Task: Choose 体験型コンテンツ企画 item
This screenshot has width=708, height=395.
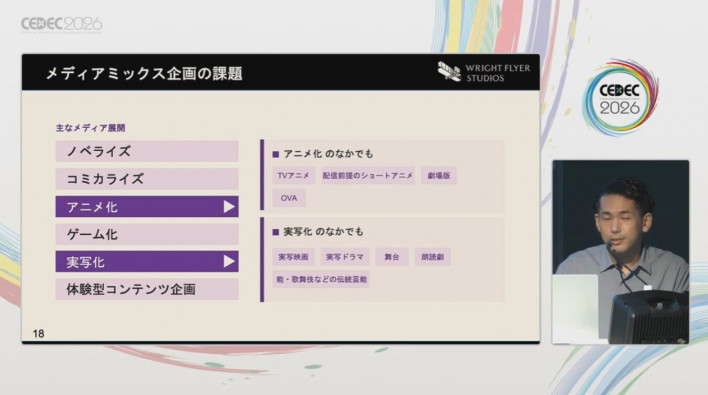Action: point(147,289)
